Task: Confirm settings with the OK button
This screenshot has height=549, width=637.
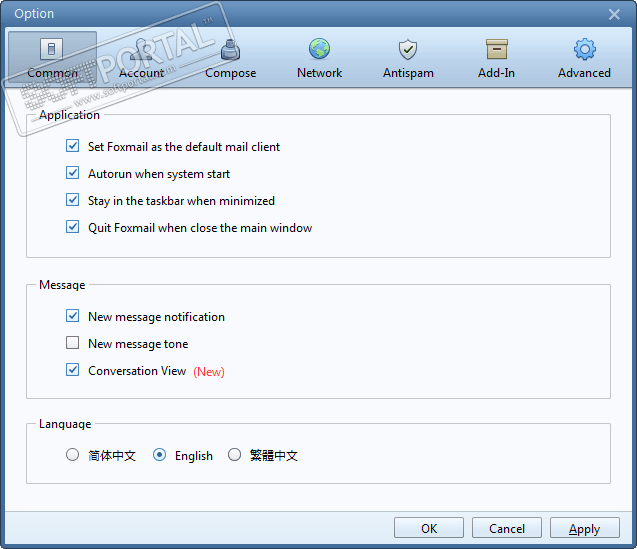Action: 429,528
